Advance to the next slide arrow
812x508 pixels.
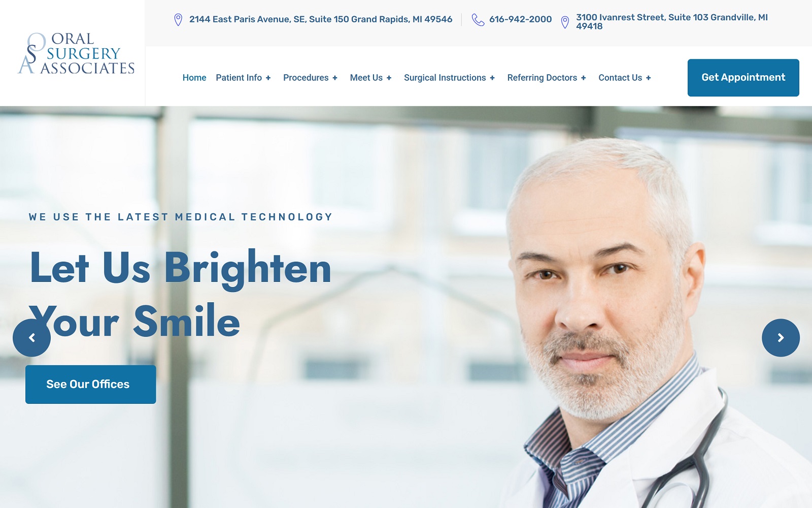(x=781, y=338)
